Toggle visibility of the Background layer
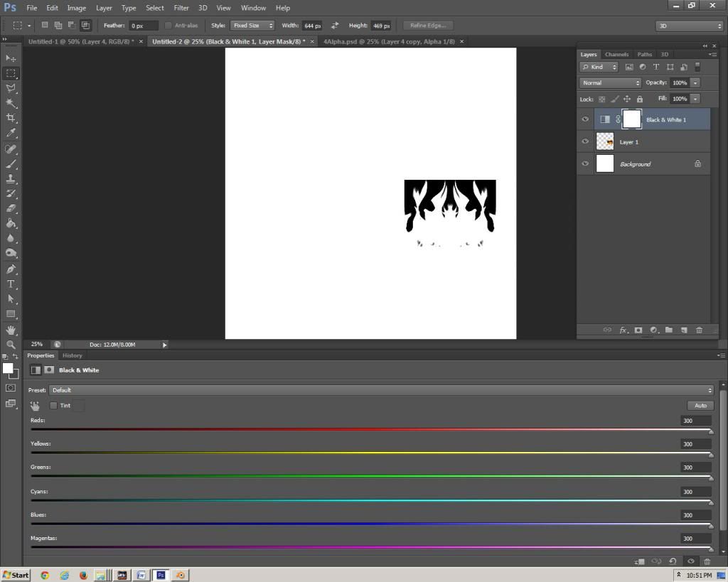Screen dimensions: 728x582 [585, 163]
